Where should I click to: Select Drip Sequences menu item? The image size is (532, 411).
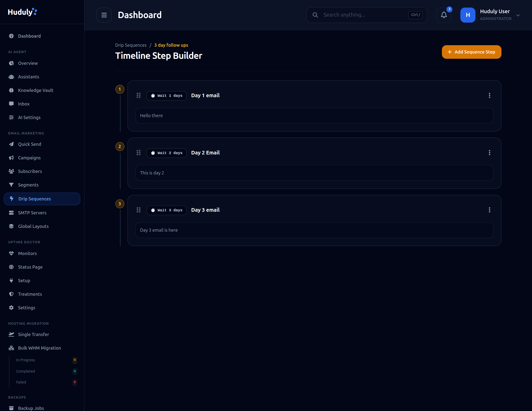(x=42, y=199)
